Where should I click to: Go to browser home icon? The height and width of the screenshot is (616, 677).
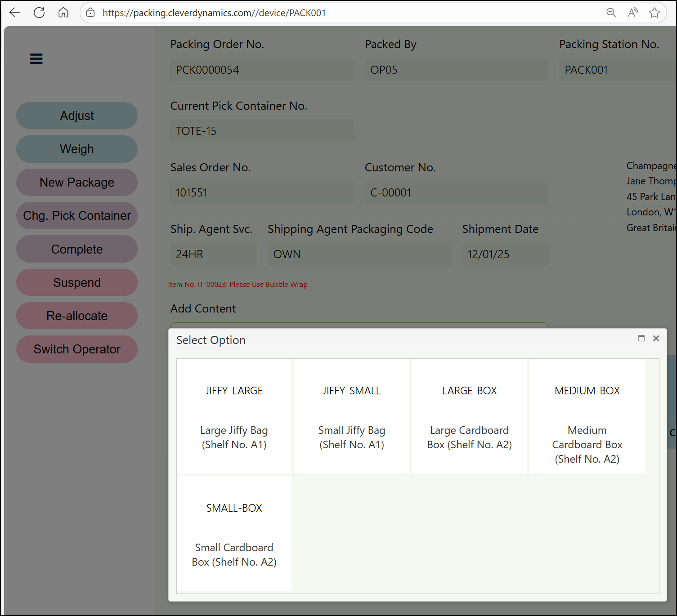(63, 13)
